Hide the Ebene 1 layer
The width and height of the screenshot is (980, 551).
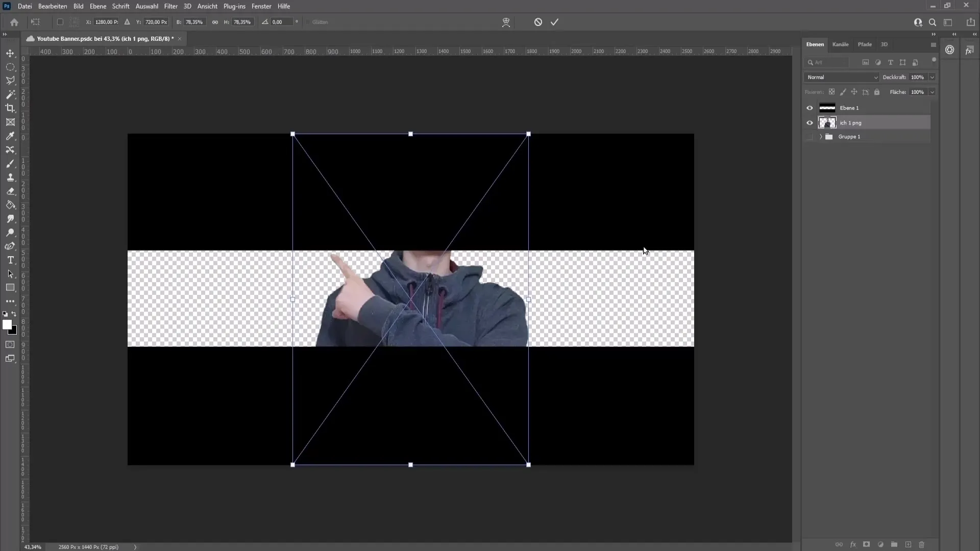click(810, 108)
